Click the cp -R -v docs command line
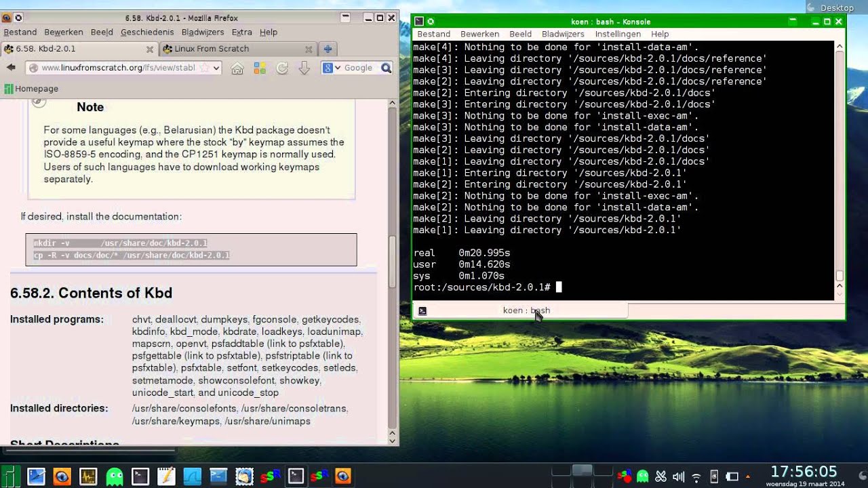Image resolution: width=868 pixels, height=488 pixels. [x=132, y=256]
